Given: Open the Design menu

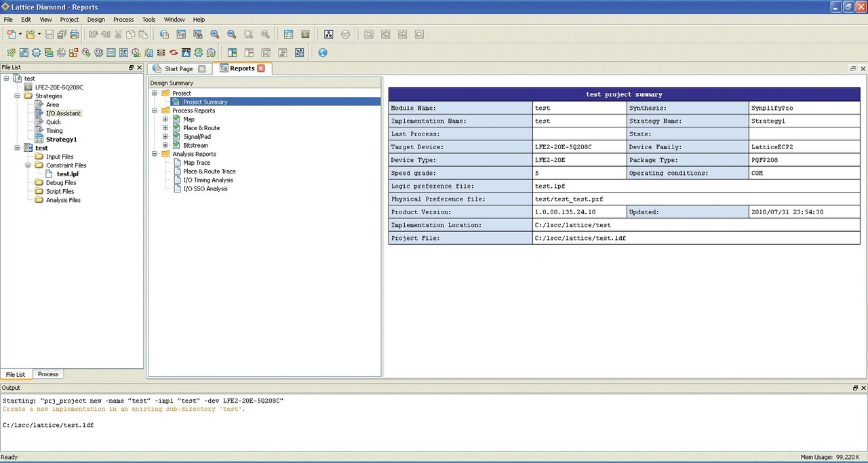Looking at the screenshot, I should [96, 20].
